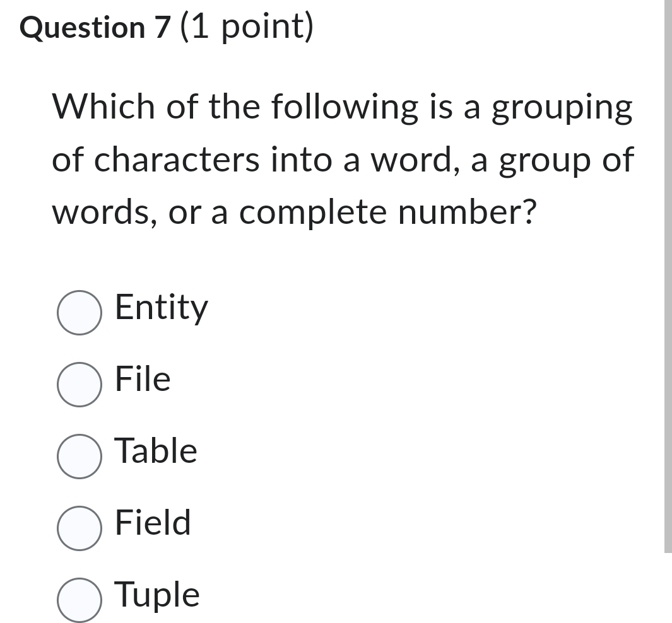This screenshot has height=623, width=672.
Task: Deselect the Table option circle
Action: click(x=78, y=455)
